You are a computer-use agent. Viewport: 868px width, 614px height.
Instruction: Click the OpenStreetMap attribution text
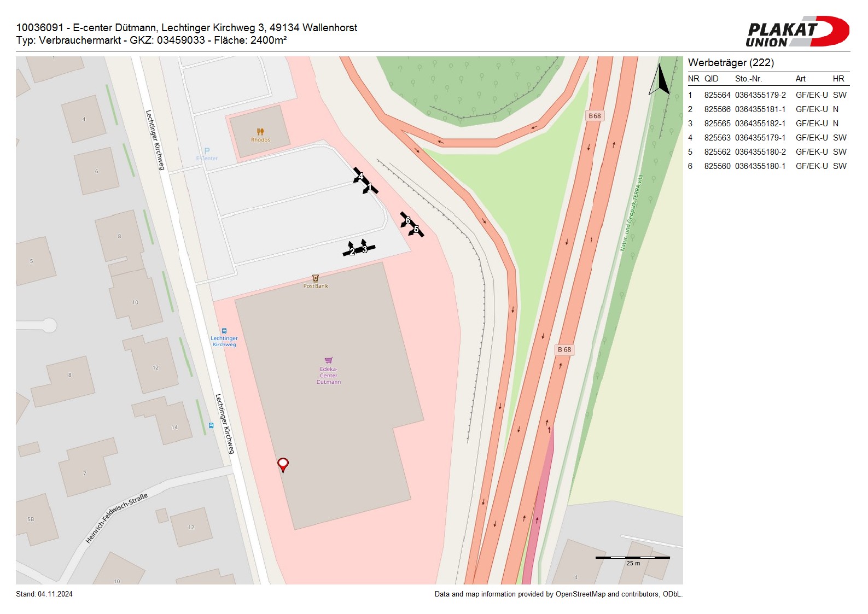[558, 594]
